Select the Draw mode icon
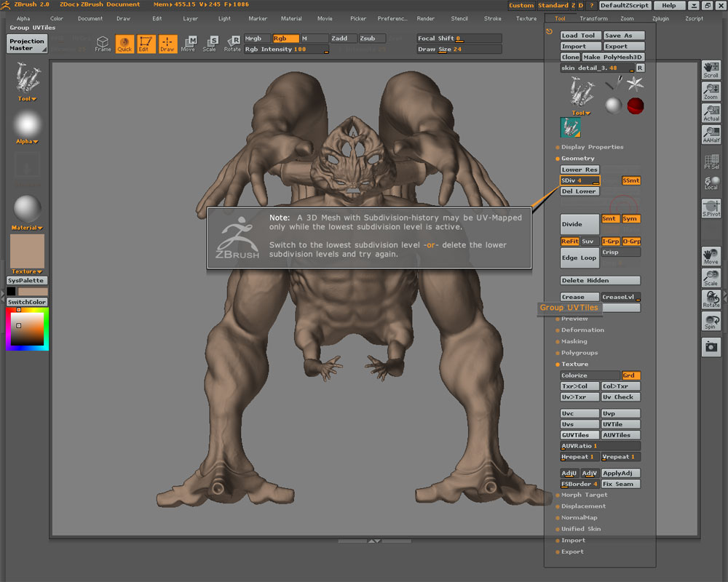 pyautogui.click(x=167, y=44)
